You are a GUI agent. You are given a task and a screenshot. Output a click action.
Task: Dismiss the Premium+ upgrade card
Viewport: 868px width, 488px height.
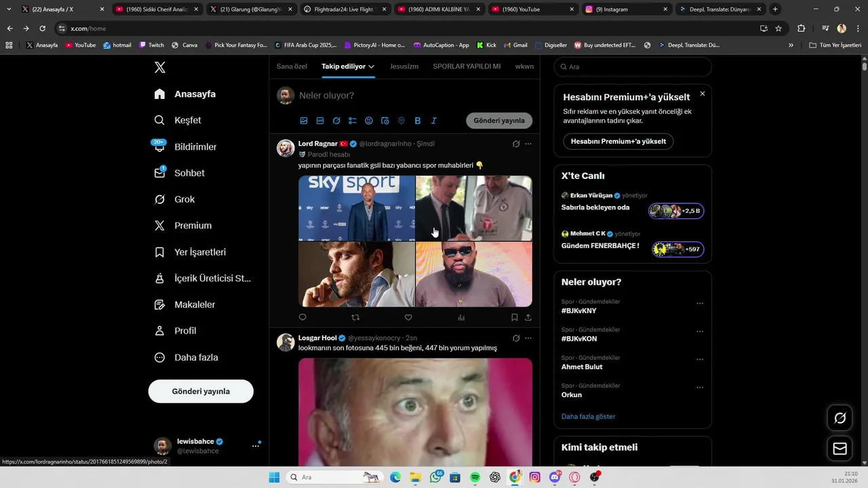tap(703, 94)
